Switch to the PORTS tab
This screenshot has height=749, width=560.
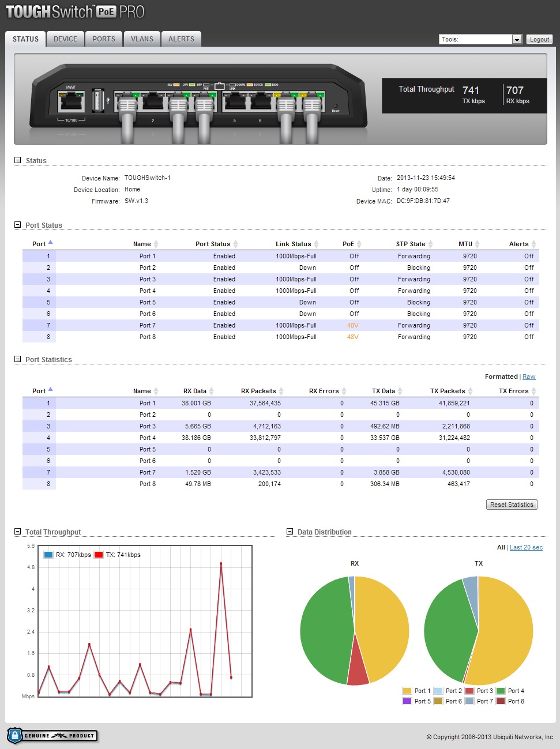point(104,39)
